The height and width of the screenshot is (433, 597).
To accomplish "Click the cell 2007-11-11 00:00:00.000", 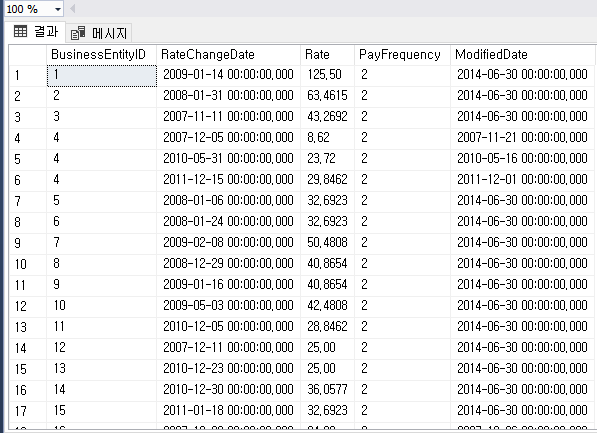I will pyautogui.click(x=228, y=117).
